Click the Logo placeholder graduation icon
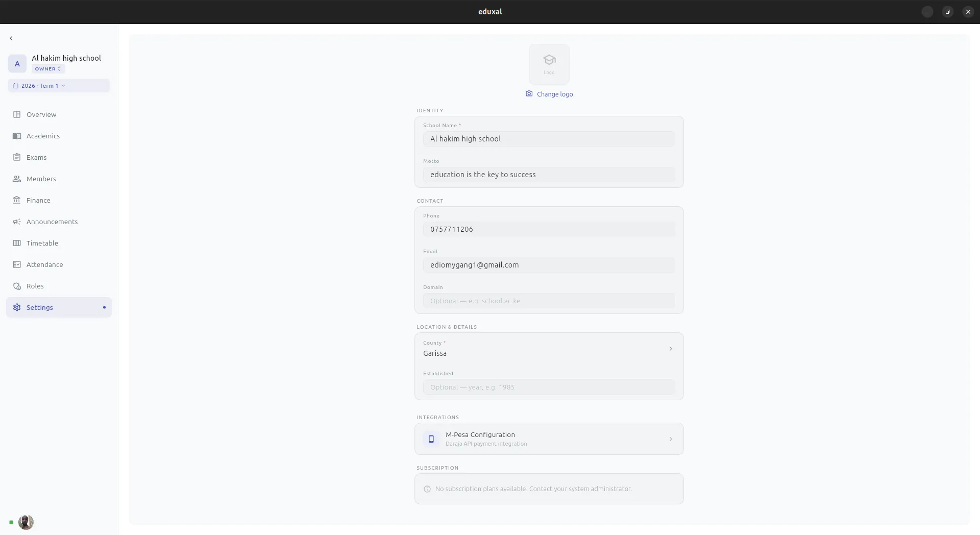This screenshot has height=535, width=980. pos(549,60)
